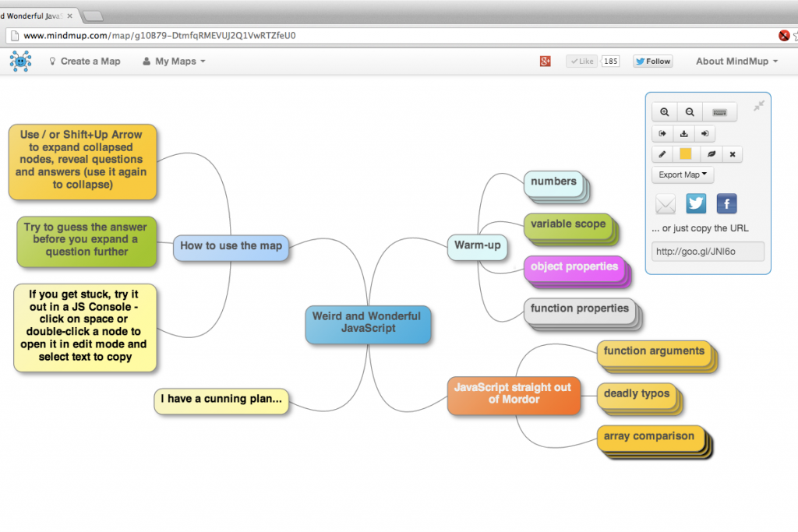Pick the yellow node color swatch

click(686, 154)
